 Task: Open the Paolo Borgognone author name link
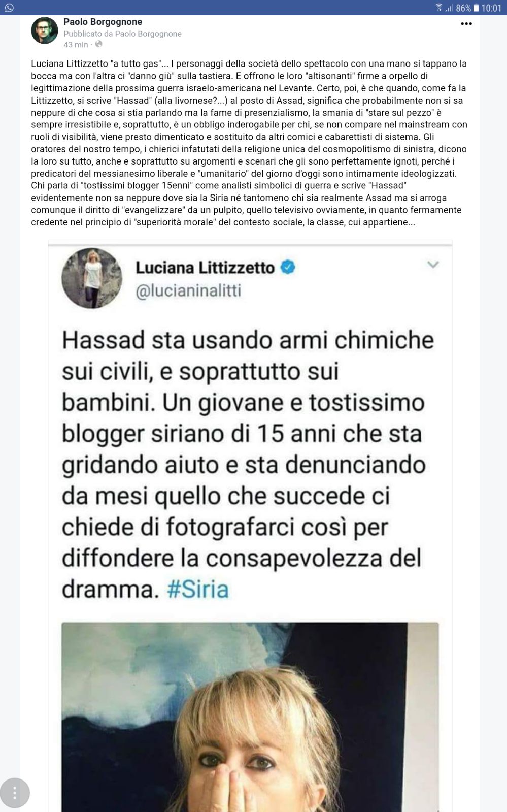coord(103,22)
